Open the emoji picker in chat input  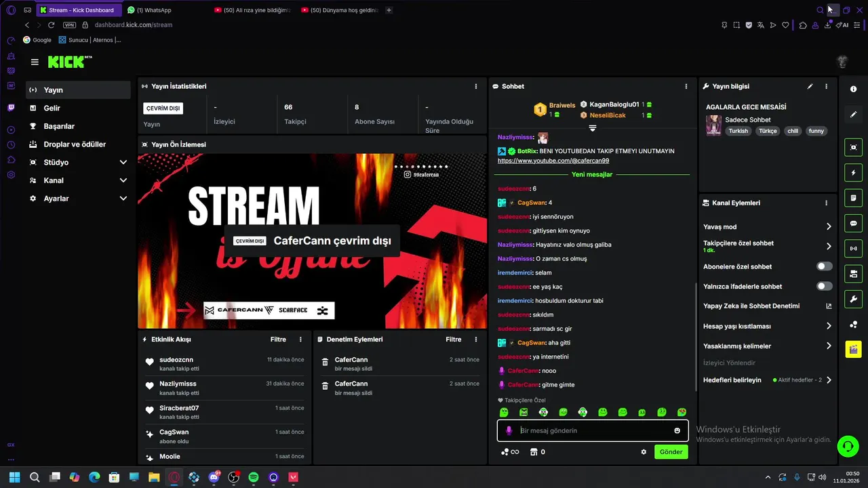(x=677, y=430)
